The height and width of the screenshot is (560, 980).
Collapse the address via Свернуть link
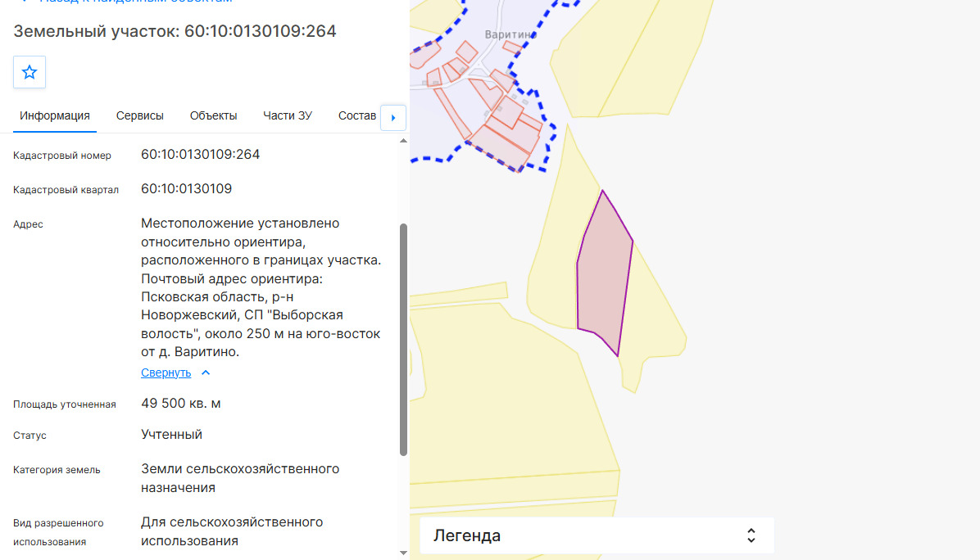(x=166, y=373)
